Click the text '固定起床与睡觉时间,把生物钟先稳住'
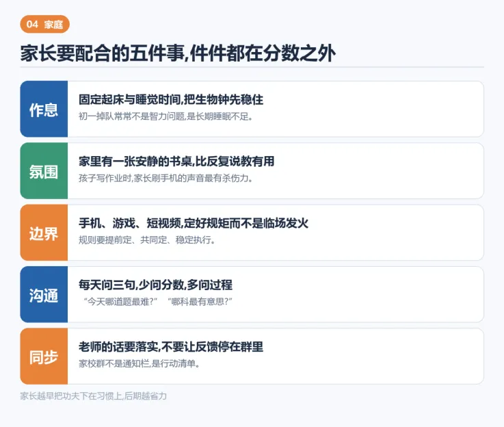The image size is (504, 427). [x=171, y=100]
